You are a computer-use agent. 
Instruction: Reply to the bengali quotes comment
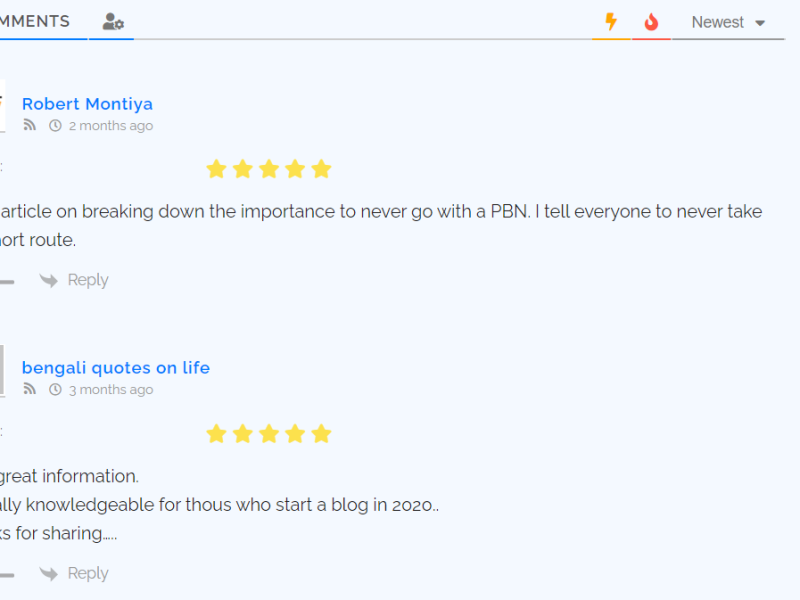[x=87, y=573]
